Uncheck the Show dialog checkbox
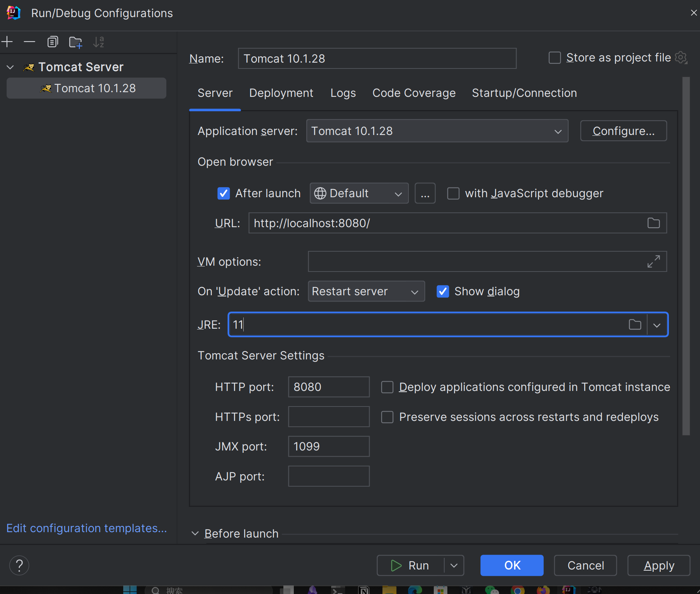 click(443, 291)
